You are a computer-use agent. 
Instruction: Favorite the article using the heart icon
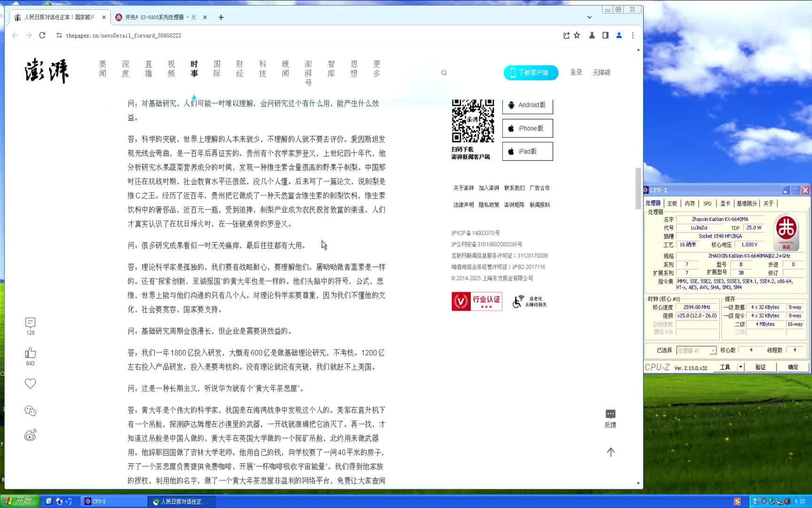click(x=30, y=383)
